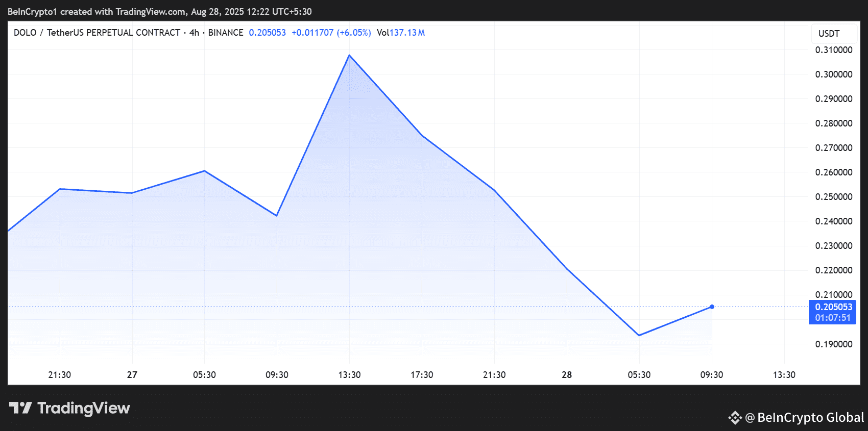Click the DOLO / TetherUS PERPETUAL CONTRACT symbol title

pos(97,33)
